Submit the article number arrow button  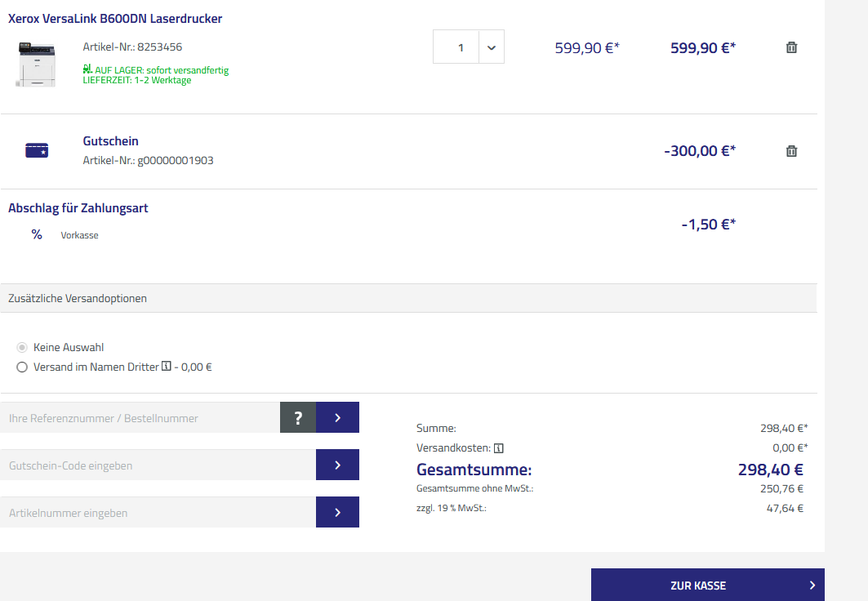pos(337,513)
